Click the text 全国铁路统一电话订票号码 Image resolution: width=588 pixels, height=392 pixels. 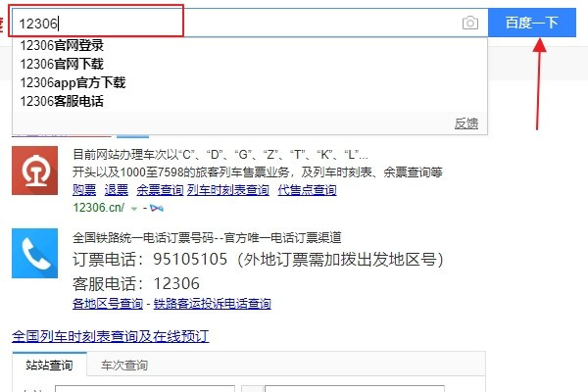pyautogui.click(x=143, y=237)
